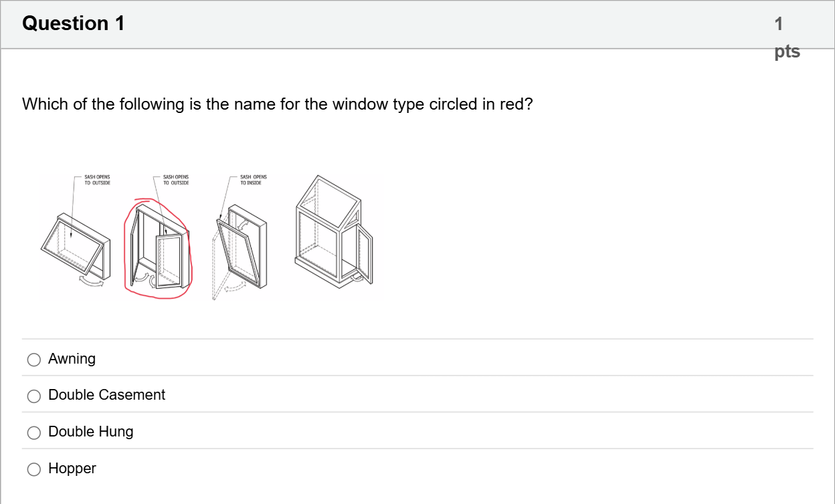Screen dimensions: 835x504
Task: Click the "Double Hung" answer text
Action: pyautogui.click(x=91, y=432)
